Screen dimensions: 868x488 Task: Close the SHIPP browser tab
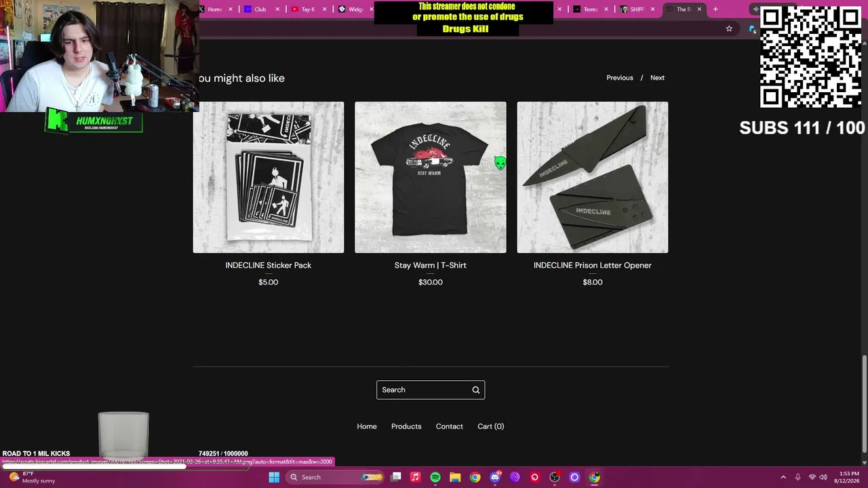(653, 9)
